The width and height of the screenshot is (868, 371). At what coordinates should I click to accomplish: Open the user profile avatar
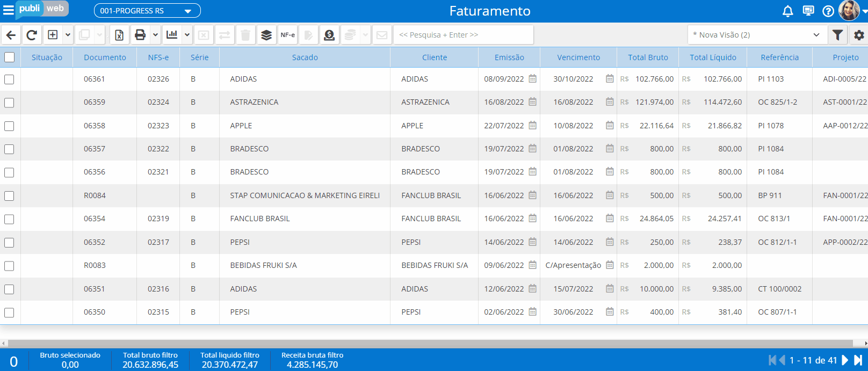click(x=849, y=10)
